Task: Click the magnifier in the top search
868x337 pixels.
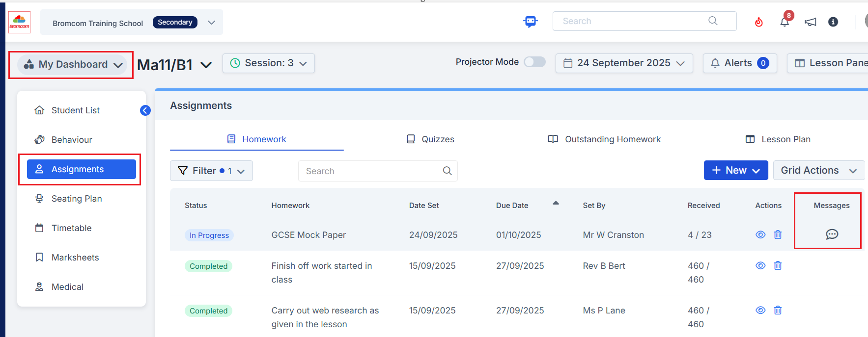Action: click(713, 21)
